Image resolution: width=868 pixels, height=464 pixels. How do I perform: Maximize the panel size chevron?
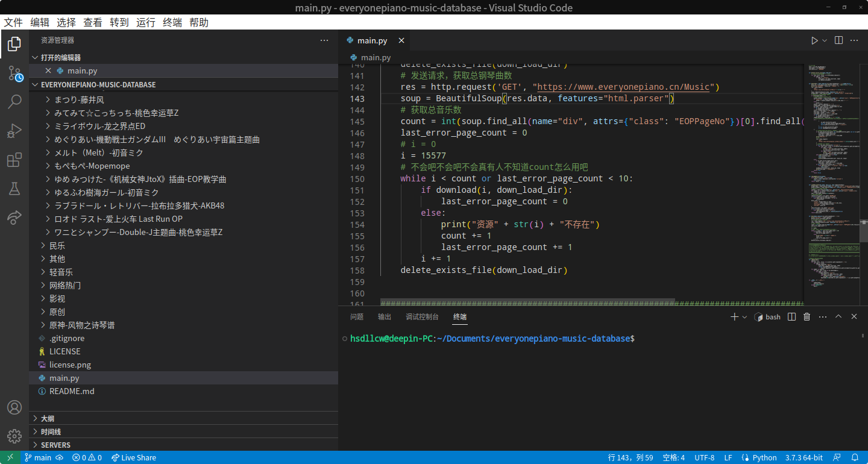838,316
